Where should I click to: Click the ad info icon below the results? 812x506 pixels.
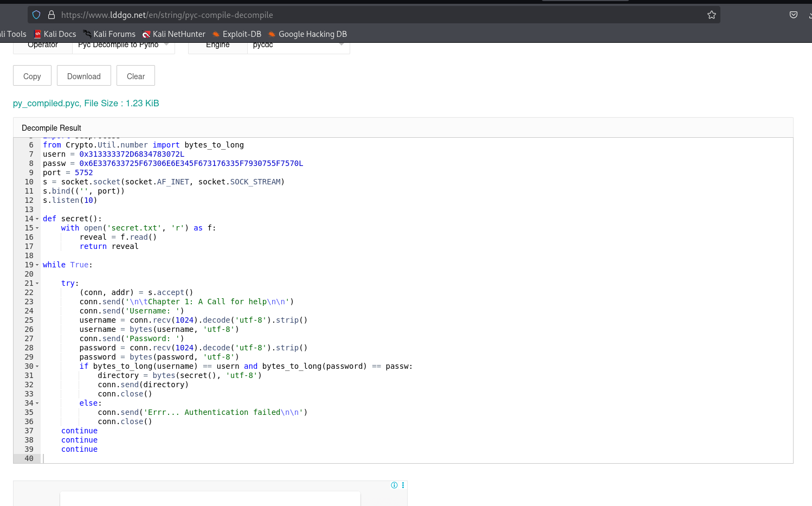pos(394,485)
